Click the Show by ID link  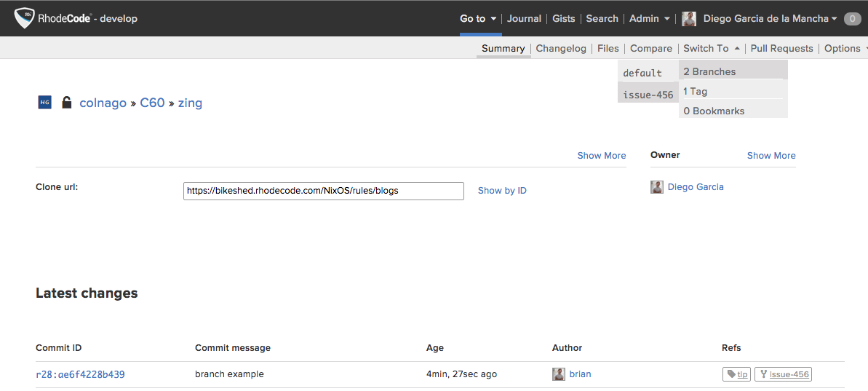pos(502,191)
